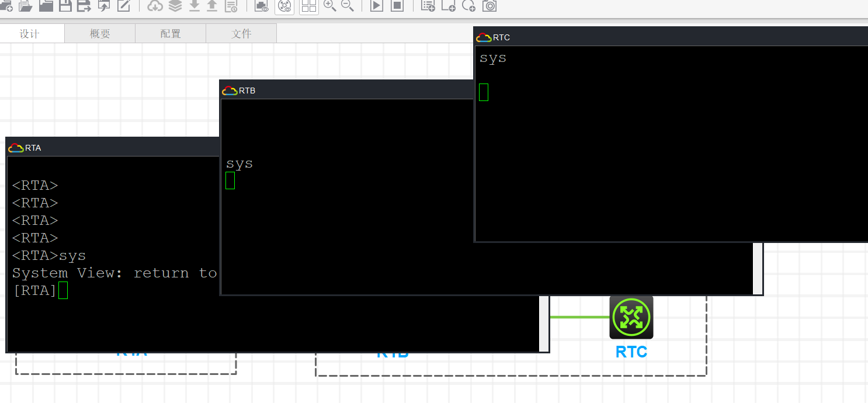Click the upload arrow icon
Screen dimensions: 868x403
[x=212, y=6]
